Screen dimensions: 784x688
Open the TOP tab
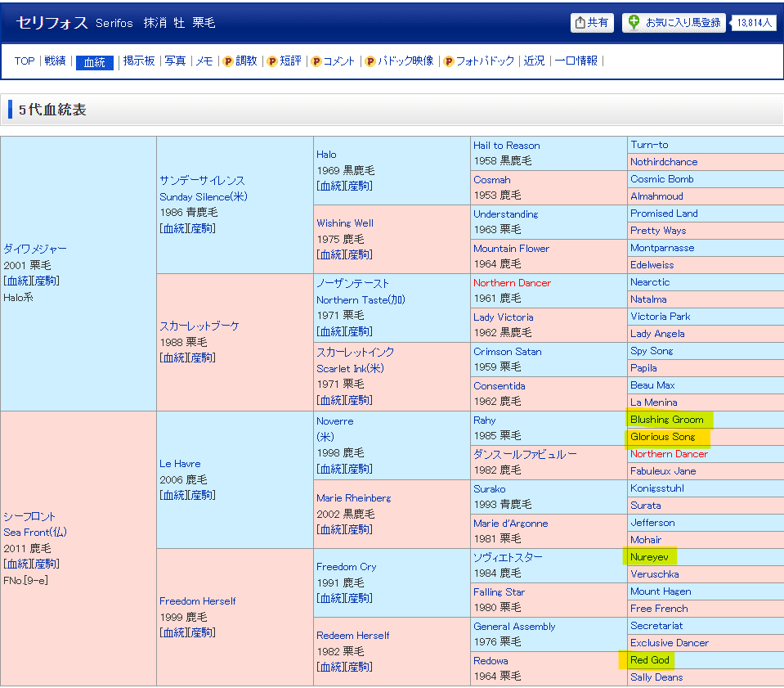tap(25, 61)
